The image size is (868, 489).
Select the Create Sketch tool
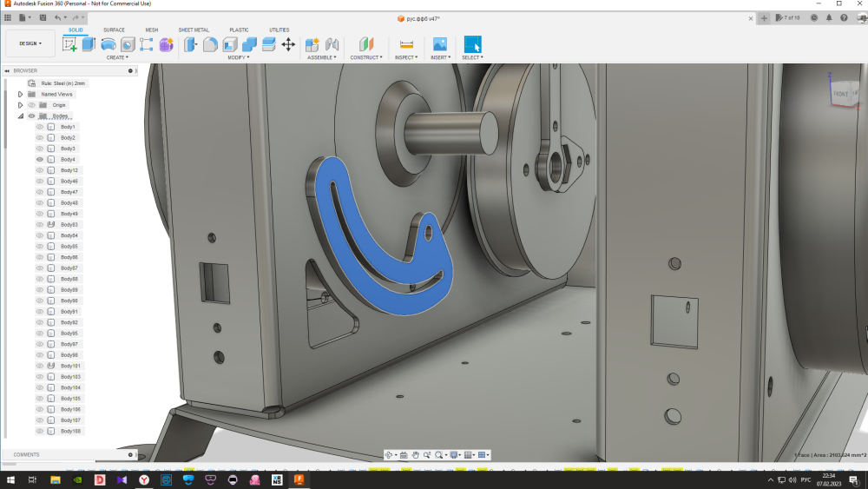[69, 44]
